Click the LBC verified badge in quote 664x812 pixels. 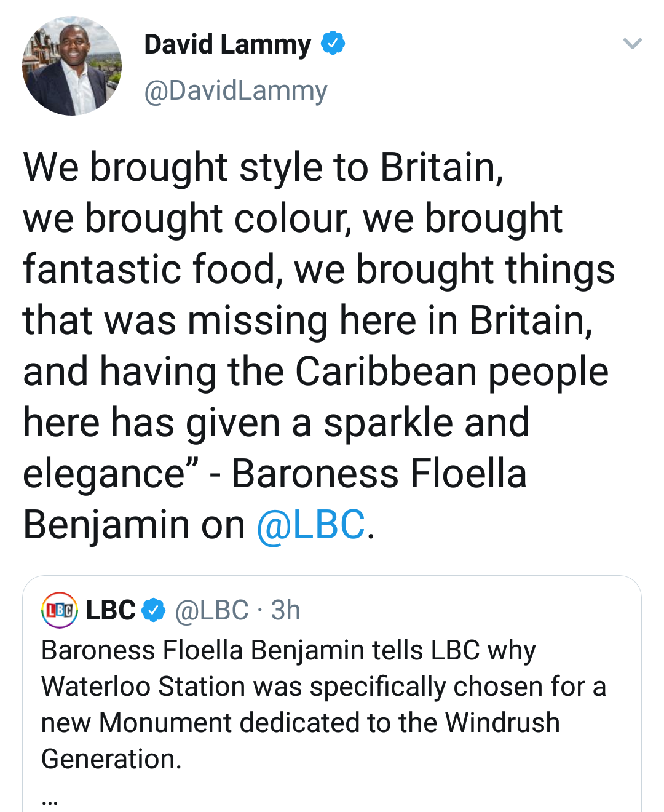(x=154, y=610)
